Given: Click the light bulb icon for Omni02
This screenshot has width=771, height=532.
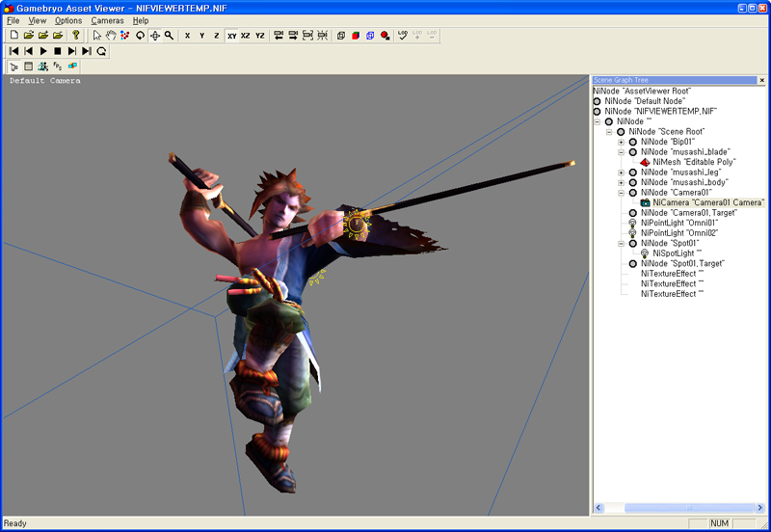Looking at the screenshot, I should point(633,233).
